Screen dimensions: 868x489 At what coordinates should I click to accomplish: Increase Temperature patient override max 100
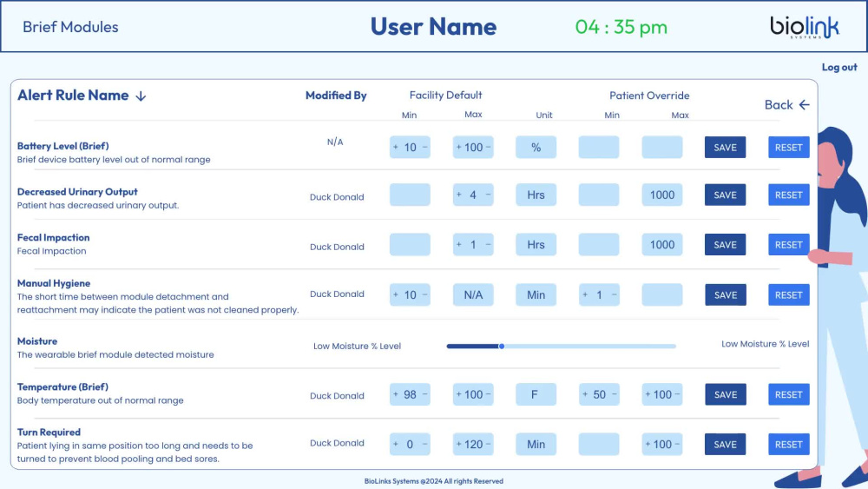click(x=648, y=394)
